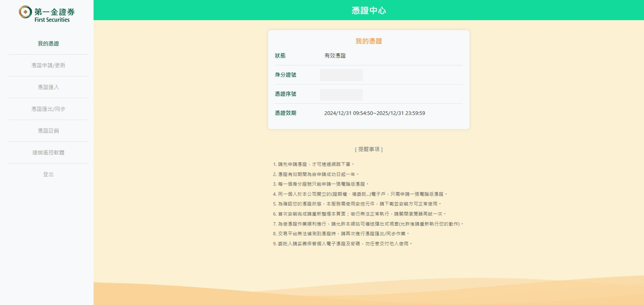Select 憑證匯入 from the sidebar
Image resolution: width=644 pixels, height=305 pixels.
tap(48, 87)
